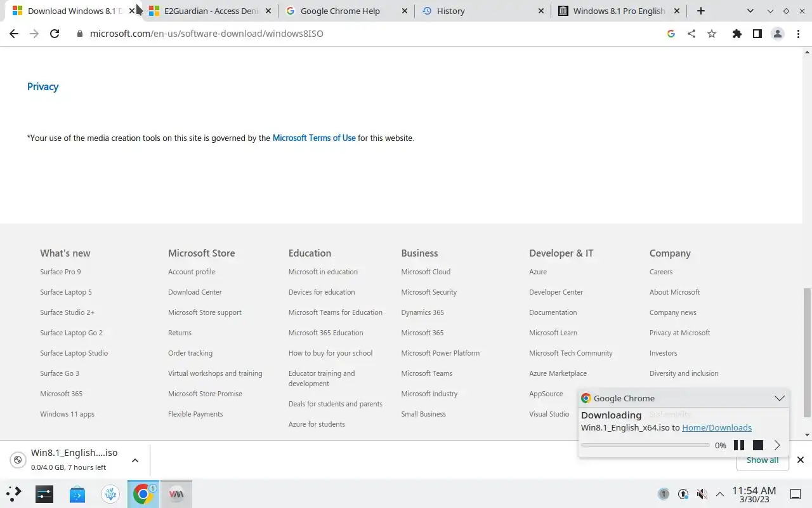This screenshot has width=812, height=508.
Task: Open the Google icon in address bar
Action: [x=671, y=34]
